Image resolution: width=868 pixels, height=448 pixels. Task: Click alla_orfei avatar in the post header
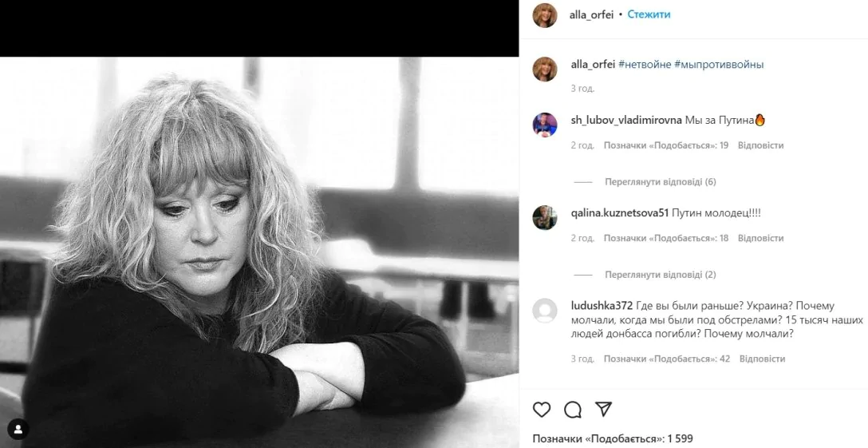point(545,15)
